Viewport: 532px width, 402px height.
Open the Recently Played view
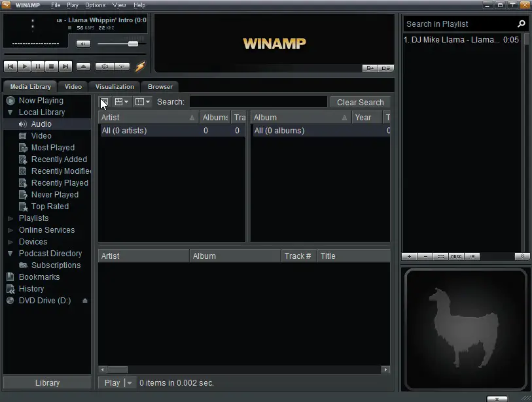point(60,183)
